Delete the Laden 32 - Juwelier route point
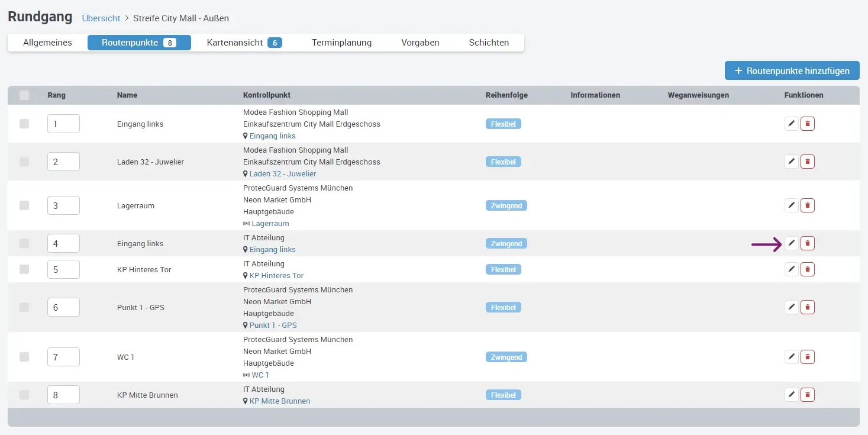 pos(807,162)
